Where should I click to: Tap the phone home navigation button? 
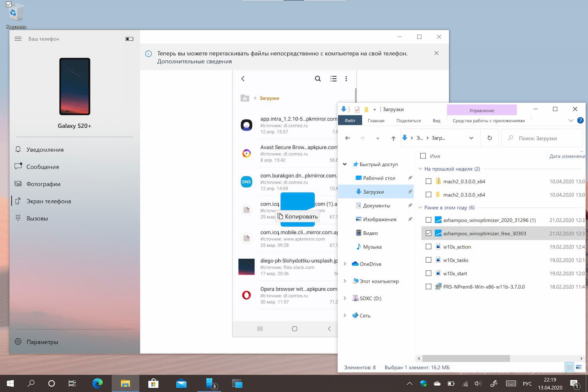click(295, 329)
